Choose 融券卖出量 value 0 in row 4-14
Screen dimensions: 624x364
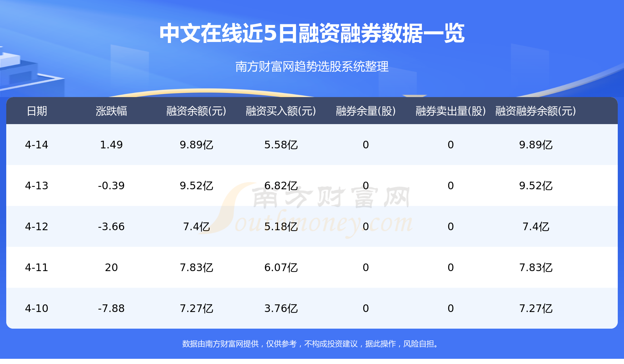tap(451, 145)
